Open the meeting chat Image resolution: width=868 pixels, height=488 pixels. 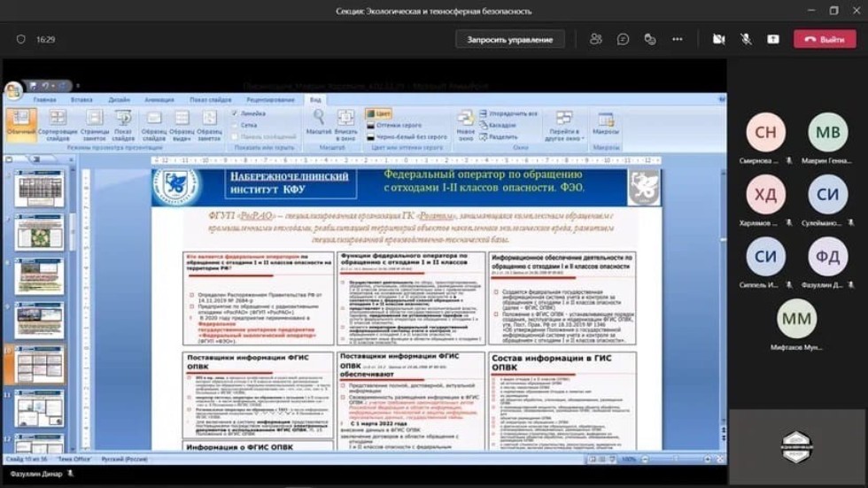[x=624, y=39]
